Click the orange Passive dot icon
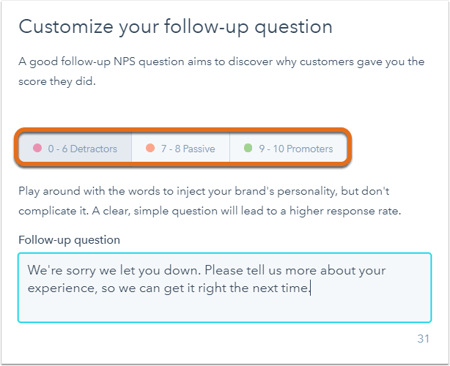 (150, 148)
